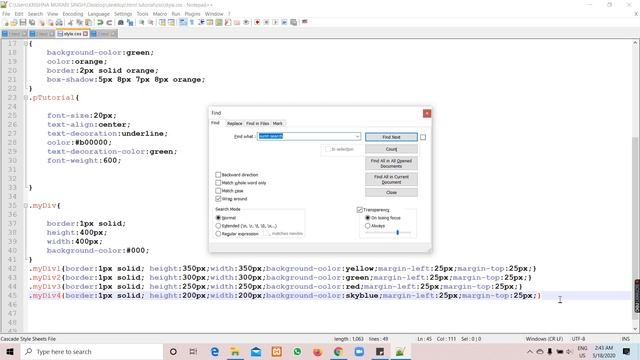This screenshot has width=640, height=360.
Task: Collapse the fold marker at line 17
Action: 26,43
